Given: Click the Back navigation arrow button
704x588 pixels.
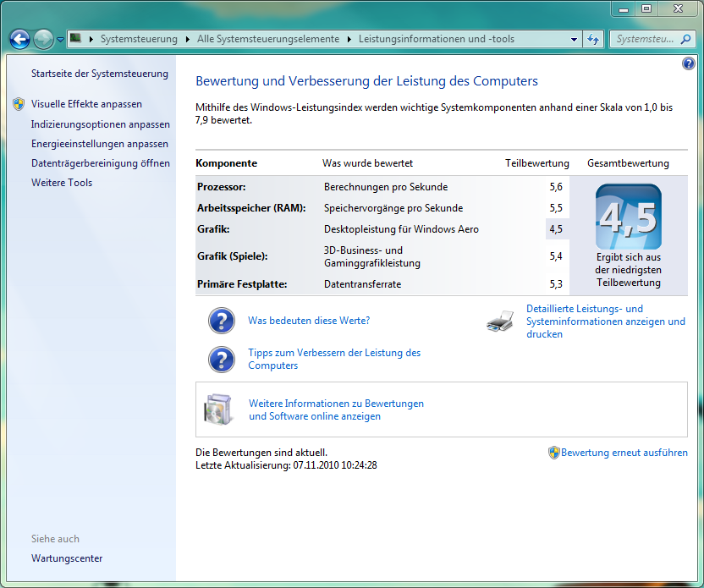Looking at the screenshot, I should pyautogui.click(x=19, y=40).
